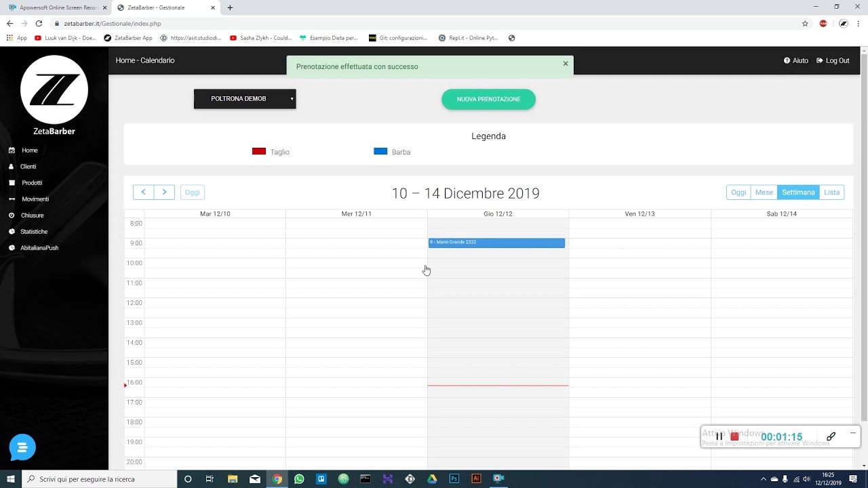Open Prodotti section
The width and height of the screenshot is (868, 488).
click(31, 183)
